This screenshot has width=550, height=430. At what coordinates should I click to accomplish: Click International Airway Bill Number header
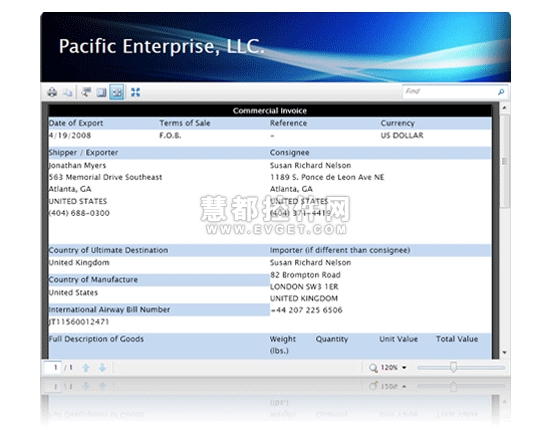(109, 309)
